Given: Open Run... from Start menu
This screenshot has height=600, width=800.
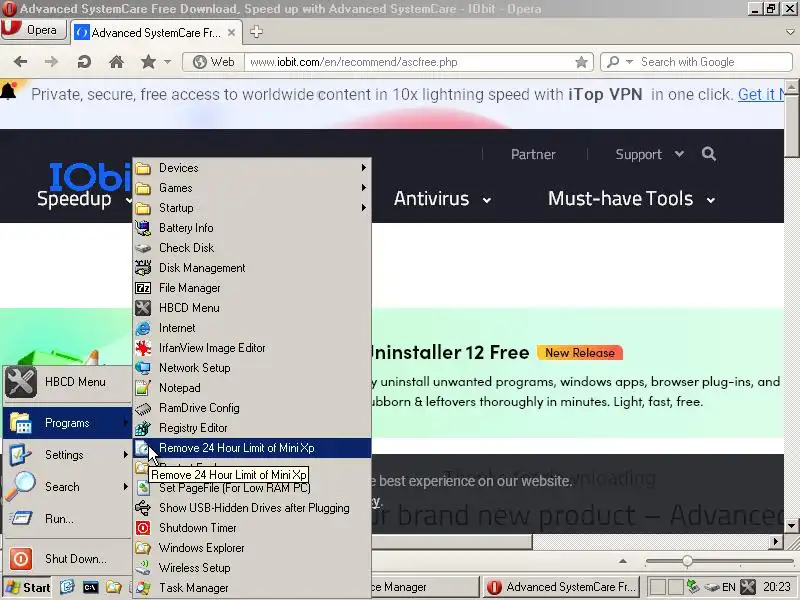Looking at the screenshot, I should (x=67, y=519).
